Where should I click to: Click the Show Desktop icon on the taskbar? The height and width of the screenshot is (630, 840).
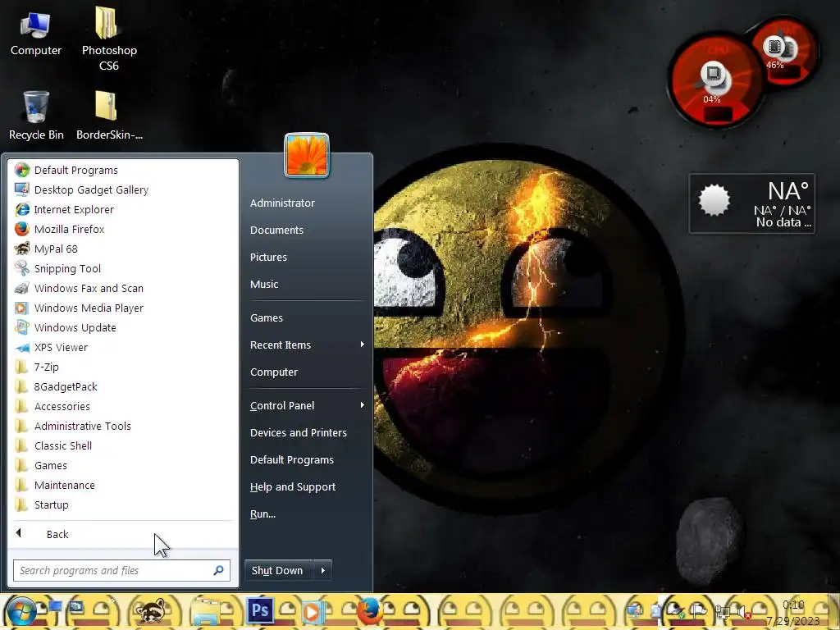click(55, 608)
